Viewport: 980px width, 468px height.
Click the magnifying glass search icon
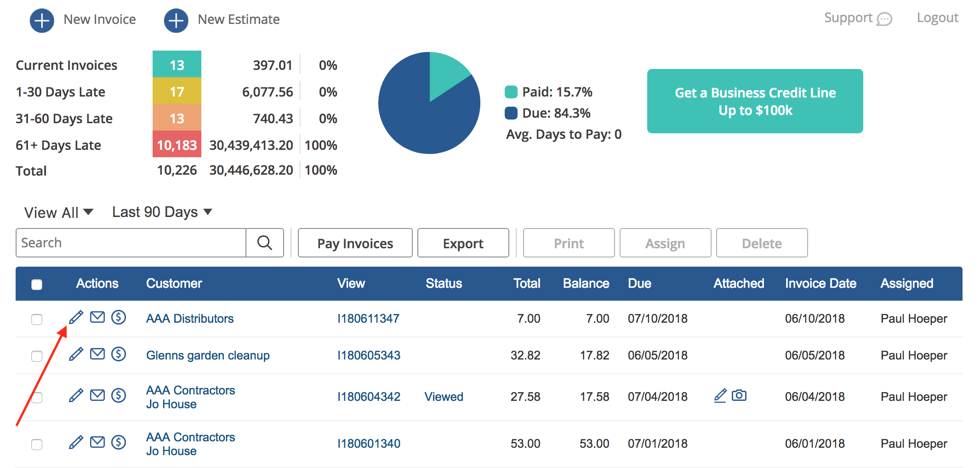(x=265, y=243)
